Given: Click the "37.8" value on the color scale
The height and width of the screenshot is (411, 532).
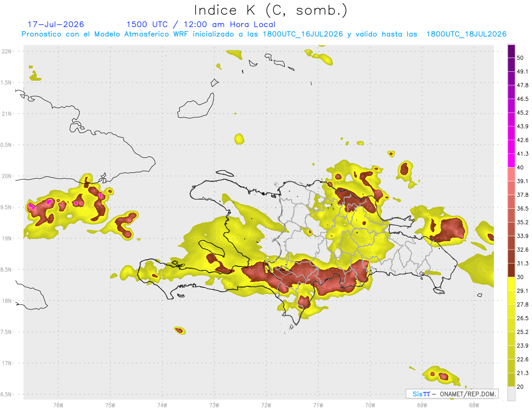Looking at the screenshot, I should 523,195.
